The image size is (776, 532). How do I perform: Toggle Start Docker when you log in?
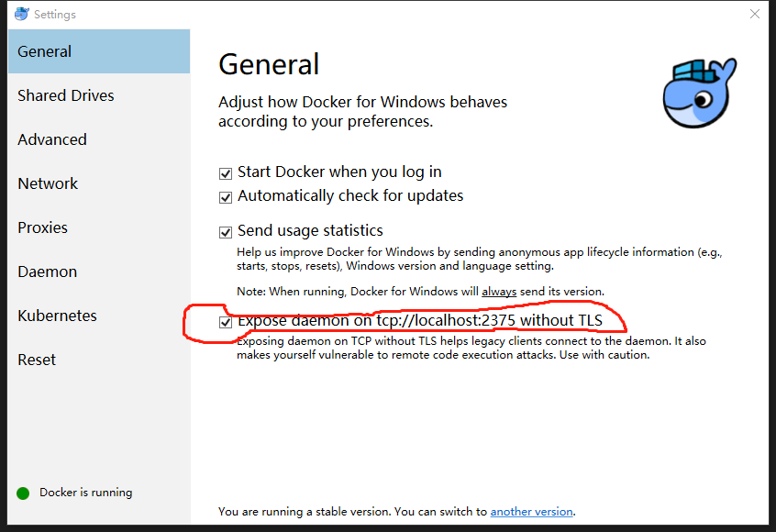[226, 172]
